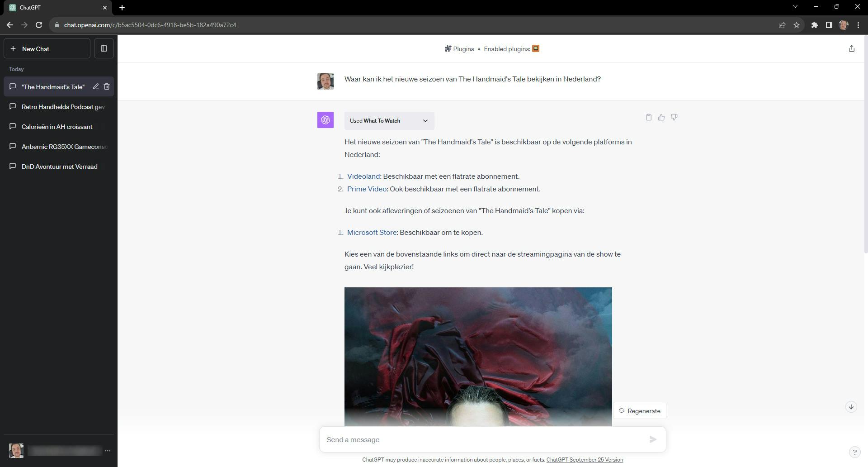Start a New Chat
The image size is (868, 467).
pos(47,48)
